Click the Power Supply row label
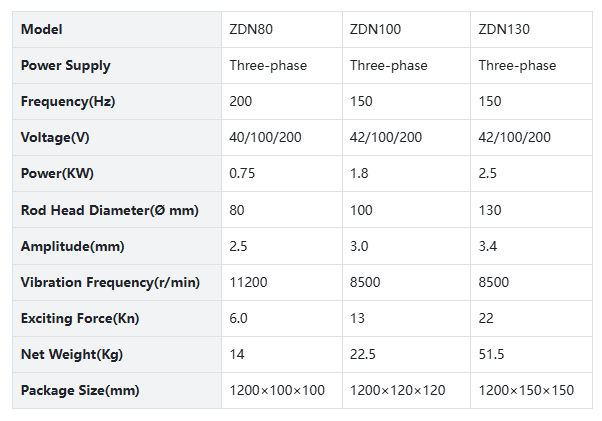 tap(66, 65)
